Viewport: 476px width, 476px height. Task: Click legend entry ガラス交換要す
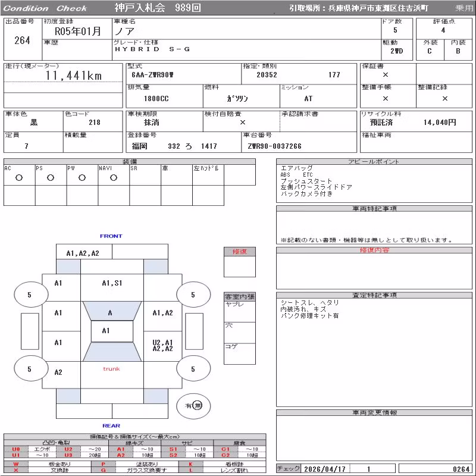click(147, 470)
